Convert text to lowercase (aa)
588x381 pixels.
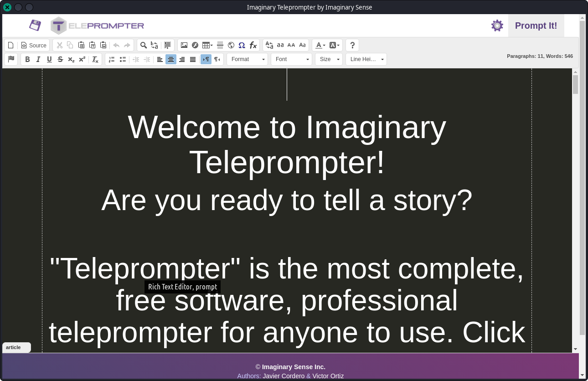click(280, 45)
